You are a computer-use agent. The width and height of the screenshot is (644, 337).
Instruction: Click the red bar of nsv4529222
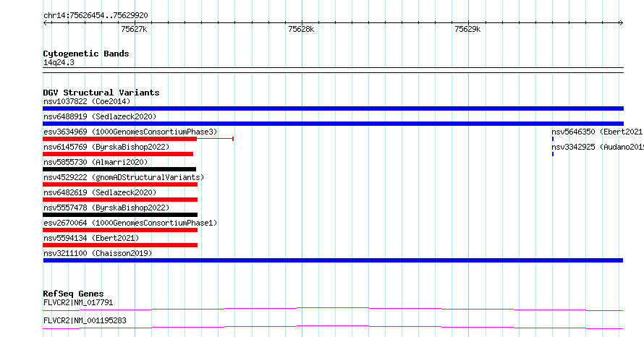coord(120,184)
